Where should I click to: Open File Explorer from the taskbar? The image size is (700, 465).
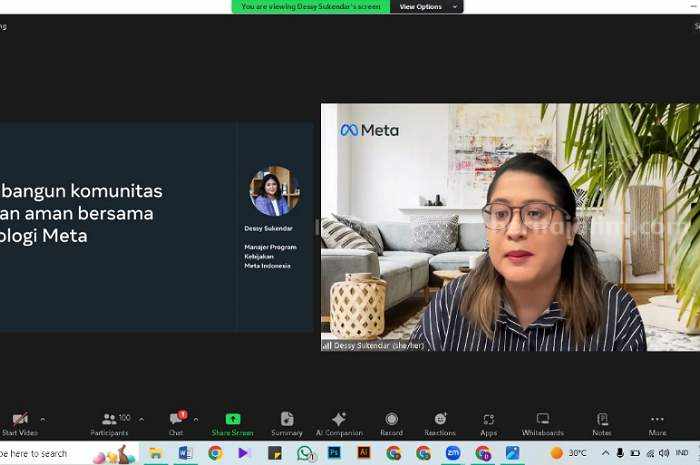point(155,453)
